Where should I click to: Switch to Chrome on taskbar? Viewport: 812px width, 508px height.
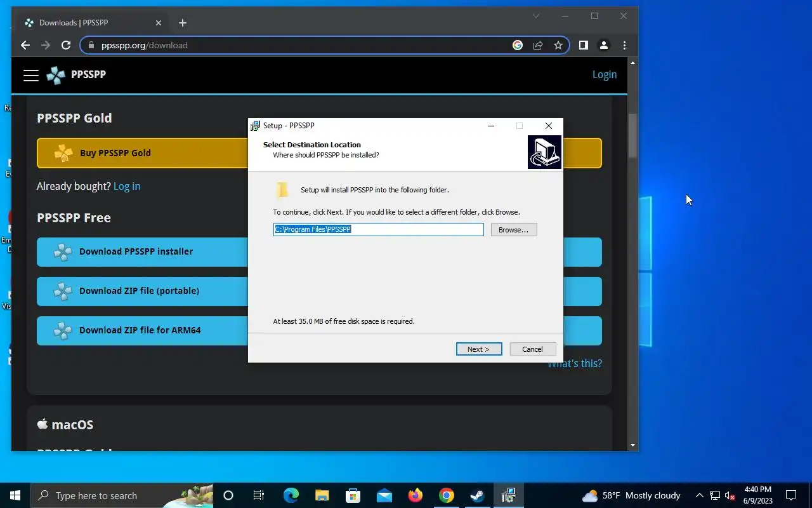447,495
